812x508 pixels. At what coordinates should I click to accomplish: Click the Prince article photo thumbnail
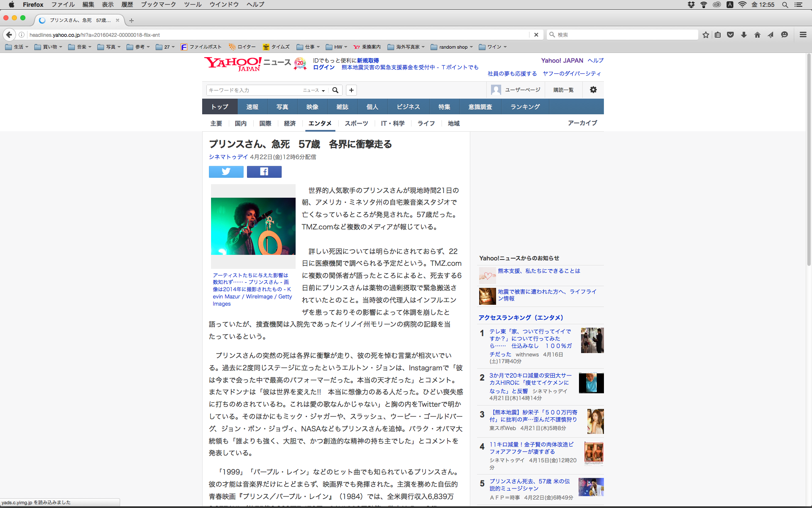click(253, 226)
